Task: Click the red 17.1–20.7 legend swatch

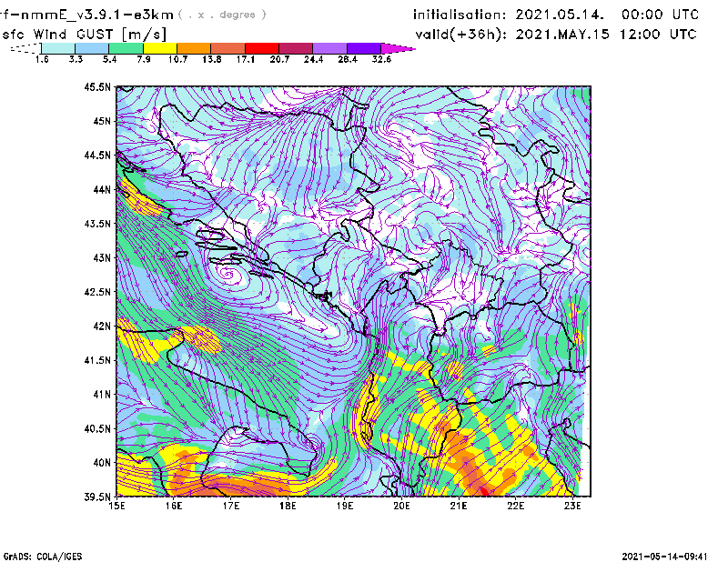Action: (262, 48)
